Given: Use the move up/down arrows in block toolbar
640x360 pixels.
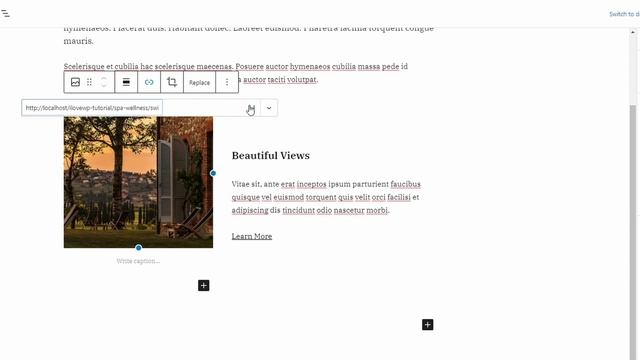Looking at the screenshot, I should click(104, 82).
